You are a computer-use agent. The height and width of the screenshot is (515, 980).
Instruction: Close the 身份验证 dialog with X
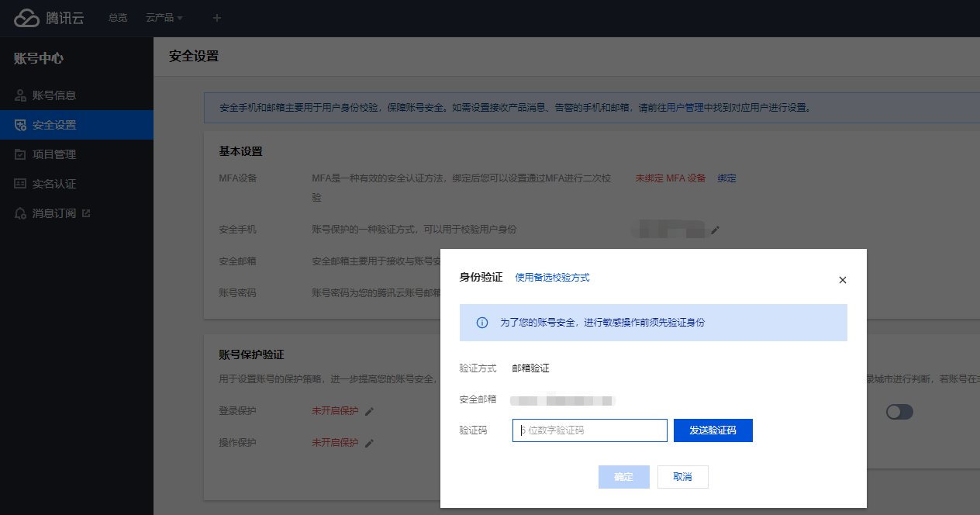(843, 280)
